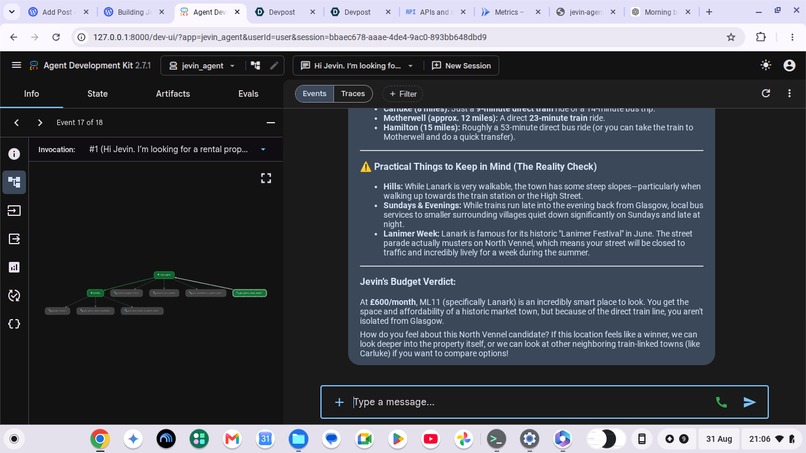Select the Traces view toggle

(353, 94)
